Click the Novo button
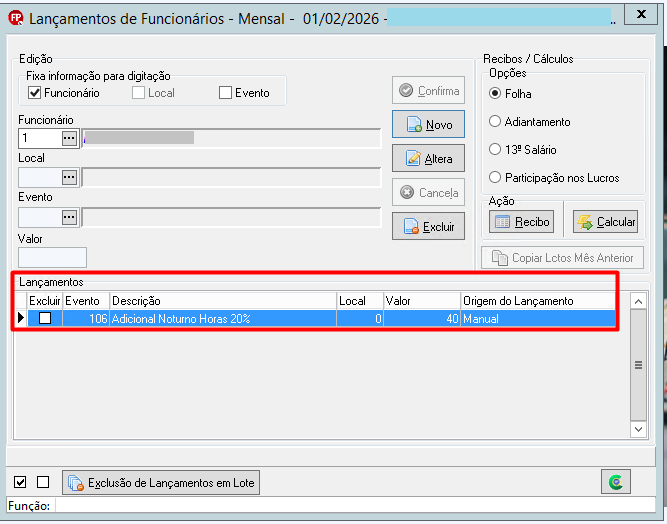The height and width of the screenshot is (524, 667). [x=428, y=125]
